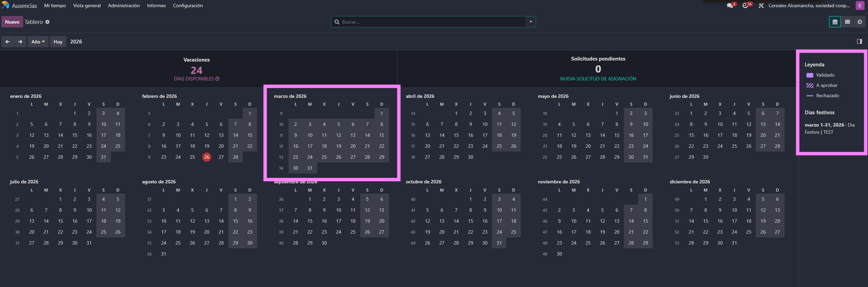The image size is (868, 287).
Task: Open the Cereales Alcamancha company selector
Action: 809,6
